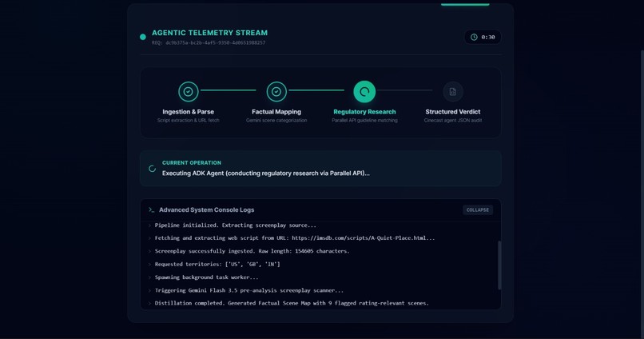Image resolution: width=644 pixels, height=339 pixels.
Task: Click the AGENTIC TELEMETRY STREAM heading
Action: click(x=209, y=33)
